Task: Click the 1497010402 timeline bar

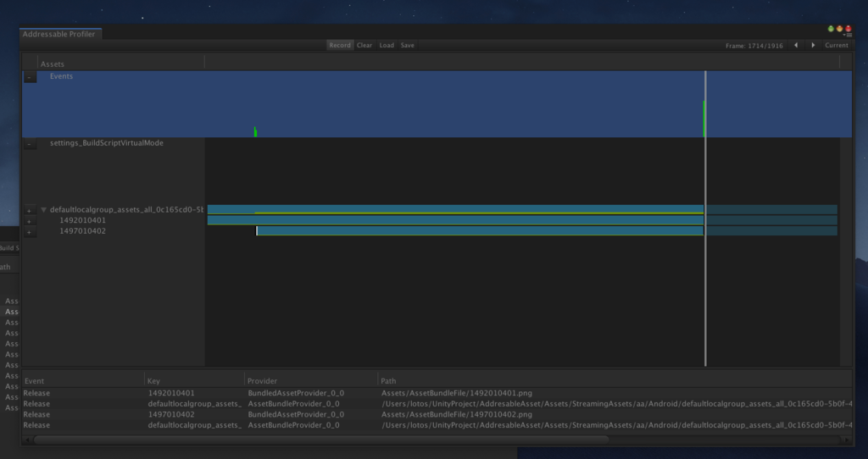Action: pos(480,231)
